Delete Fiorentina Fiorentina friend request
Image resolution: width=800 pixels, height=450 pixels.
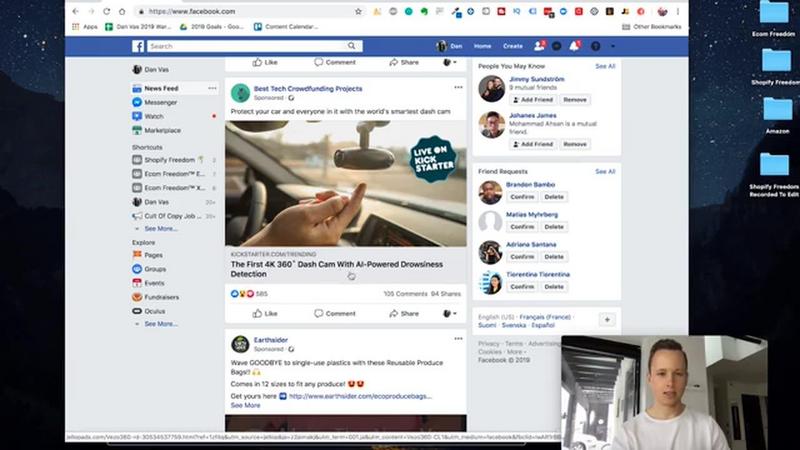(x=554, y=287)
